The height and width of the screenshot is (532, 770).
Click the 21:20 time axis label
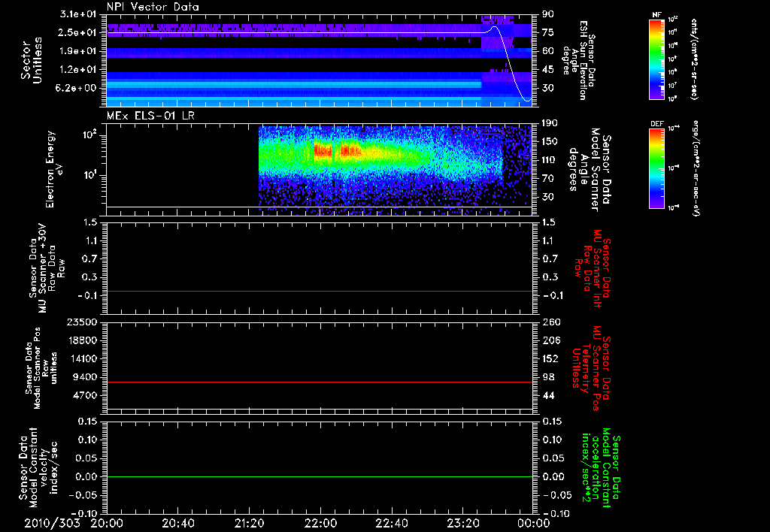(x=250, y=524)
